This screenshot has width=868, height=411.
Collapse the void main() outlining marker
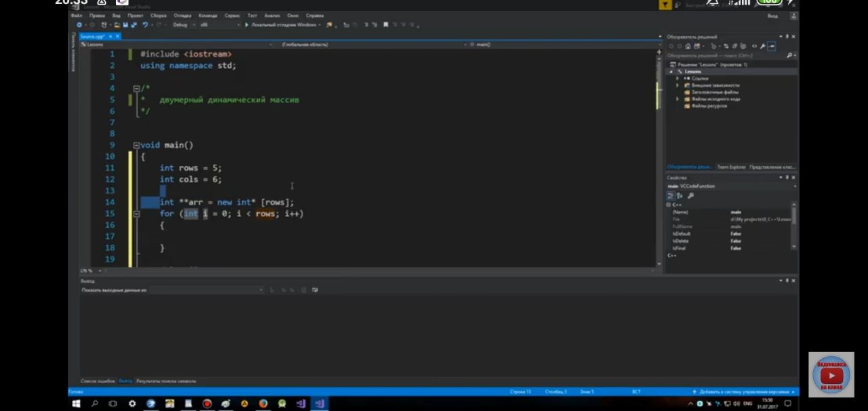(136, 145)
